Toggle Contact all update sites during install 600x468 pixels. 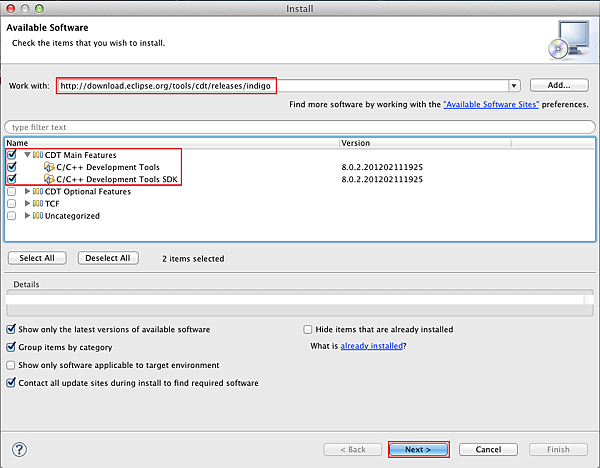click(x=11, y=383)
